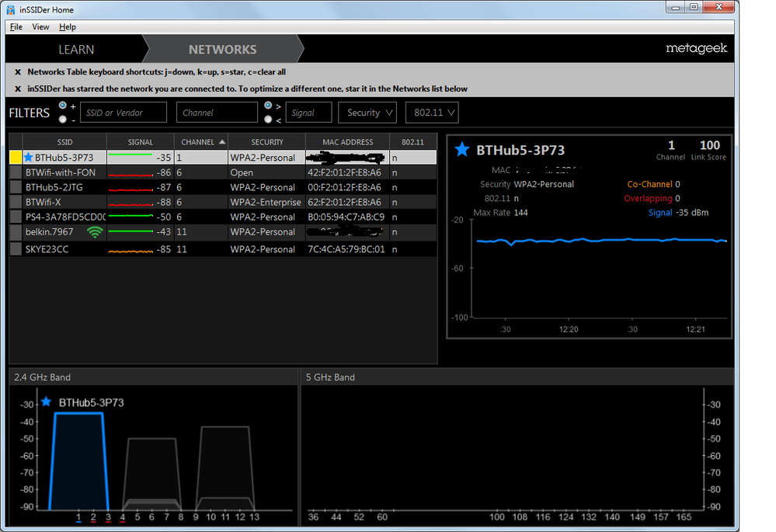Click the -50 signal value for PS4 network
The image size is (776, 532).
(163, 217)
